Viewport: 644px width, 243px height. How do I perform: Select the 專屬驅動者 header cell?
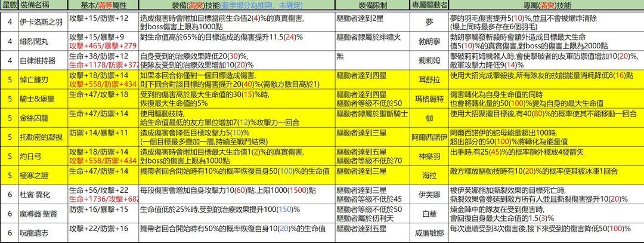tap(429, 6)
